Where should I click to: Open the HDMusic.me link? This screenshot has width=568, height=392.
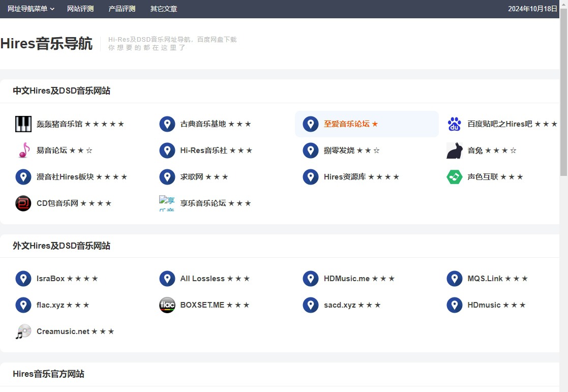359,279
